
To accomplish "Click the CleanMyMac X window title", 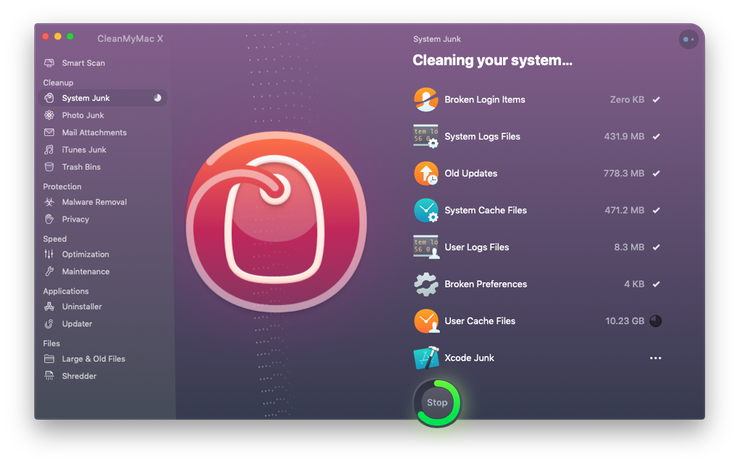I will point(130,39).
